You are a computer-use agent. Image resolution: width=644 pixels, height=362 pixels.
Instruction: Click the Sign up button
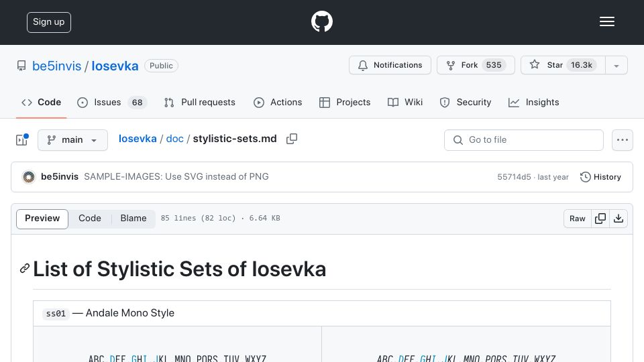[x=49, y=22]
